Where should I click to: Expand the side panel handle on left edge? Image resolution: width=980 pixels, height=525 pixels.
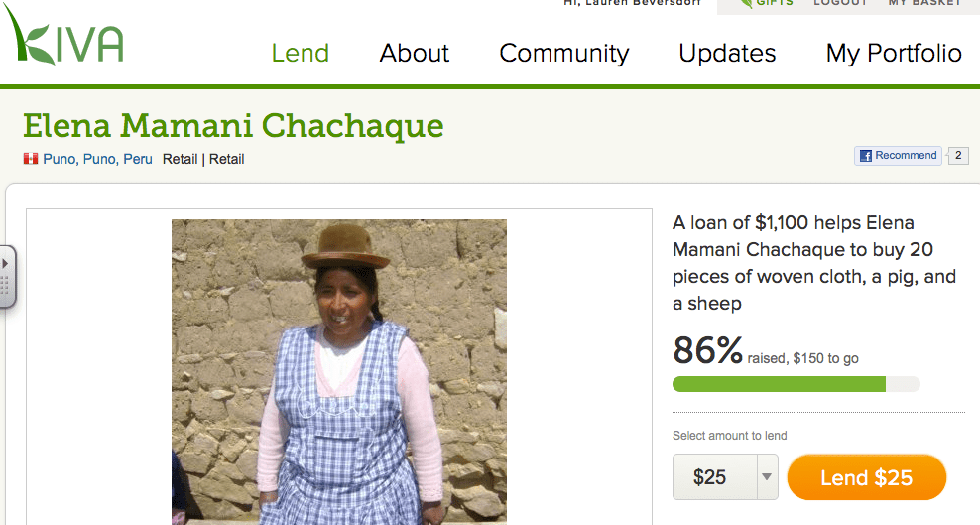tap(7, 277)
